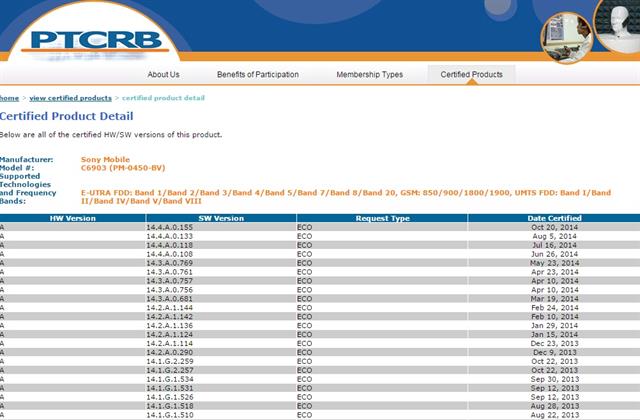The width and height of the screenshot is (640, 420).
Task: Click the Feb 24, 2014 certified date
Action: click(x=554, y=308)
